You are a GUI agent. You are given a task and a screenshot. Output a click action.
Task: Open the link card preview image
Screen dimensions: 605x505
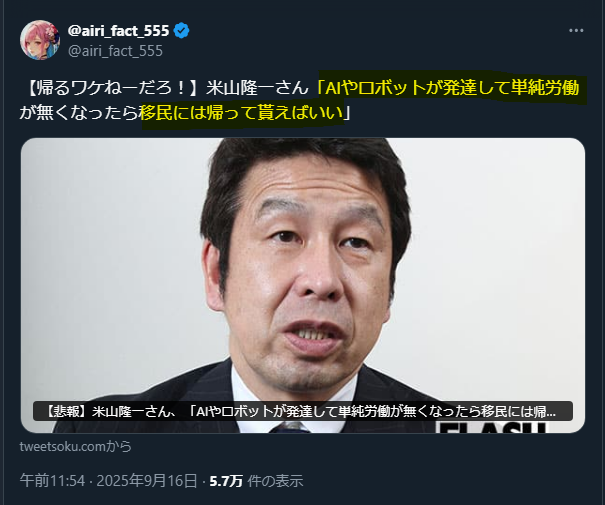click(303, 285)
